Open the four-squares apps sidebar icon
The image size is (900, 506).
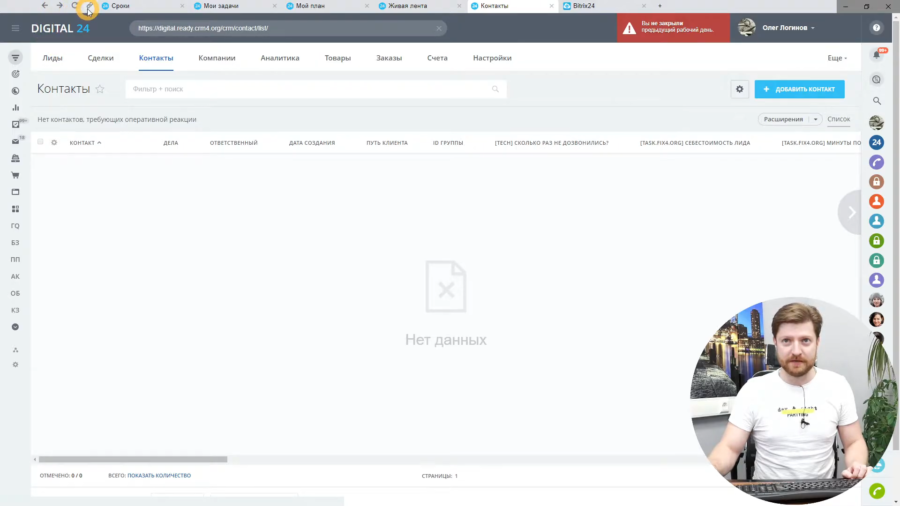(x=15, y=209)
